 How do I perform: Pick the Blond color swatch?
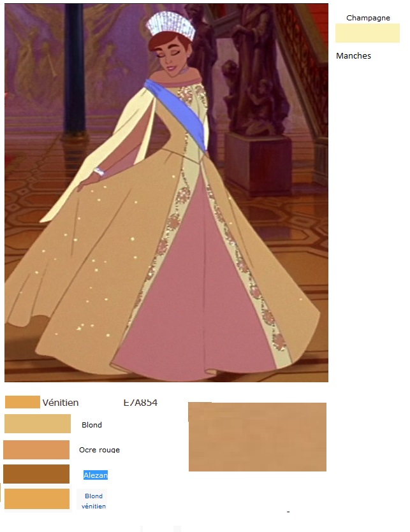(x=38, y=424)
